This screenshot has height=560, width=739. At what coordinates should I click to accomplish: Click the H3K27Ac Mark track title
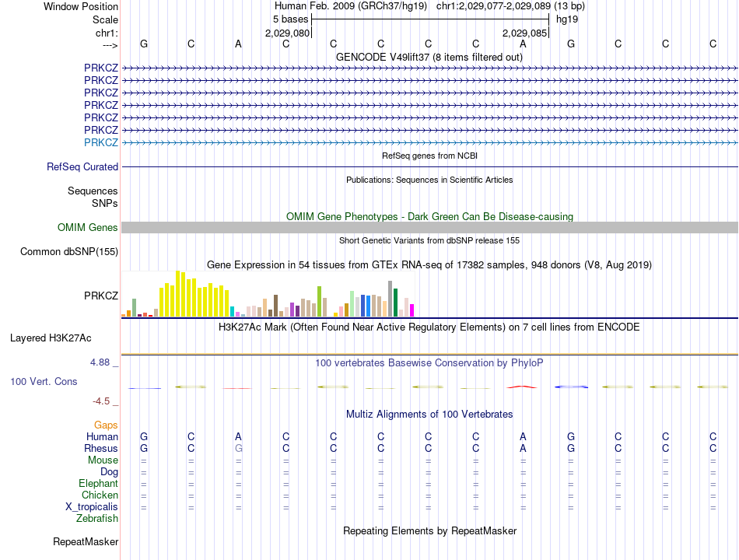429,327
